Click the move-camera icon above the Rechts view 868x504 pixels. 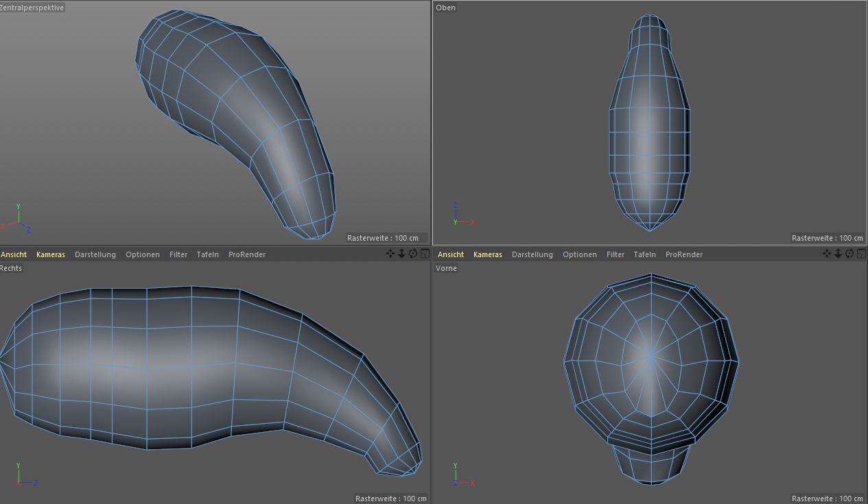[x=390, y=254]
